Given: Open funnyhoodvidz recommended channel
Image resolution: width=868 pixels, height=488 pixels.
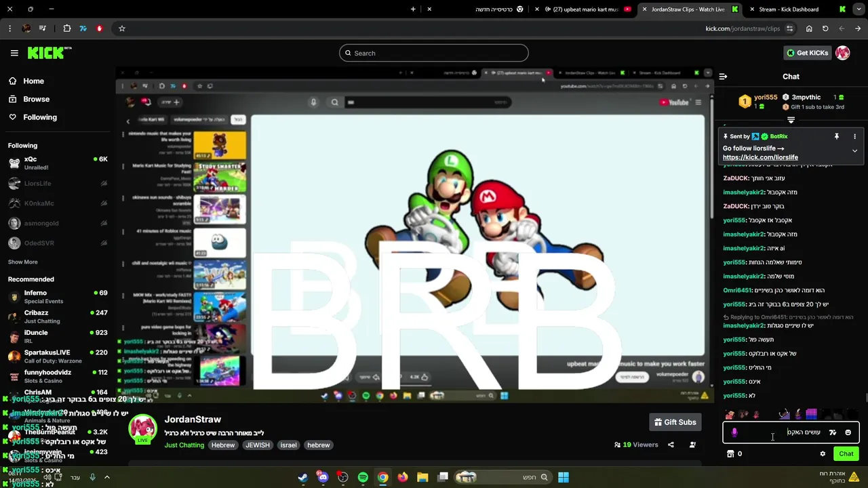Looking at the screenshot, I should (x=58, y=376).
